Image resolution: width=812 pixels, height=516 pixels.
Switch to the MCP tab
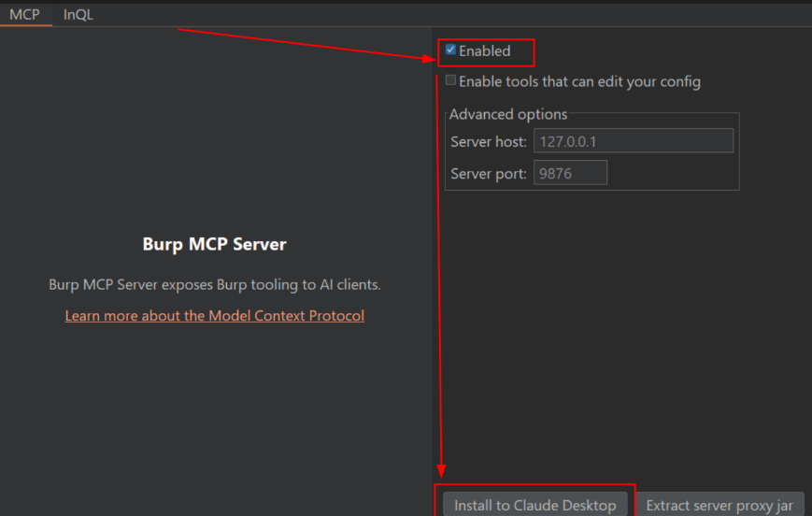25,15
